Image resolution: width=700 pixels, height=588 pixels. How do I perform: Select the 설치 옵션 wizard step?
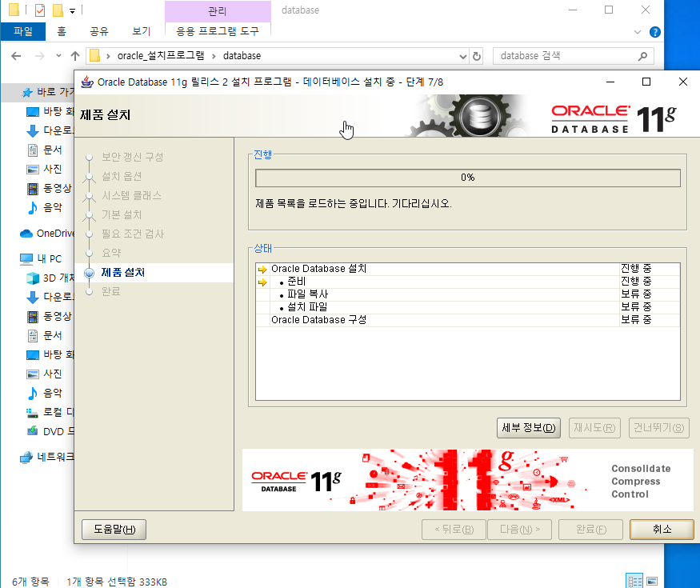pyautogui.click(x=122, y=176)
